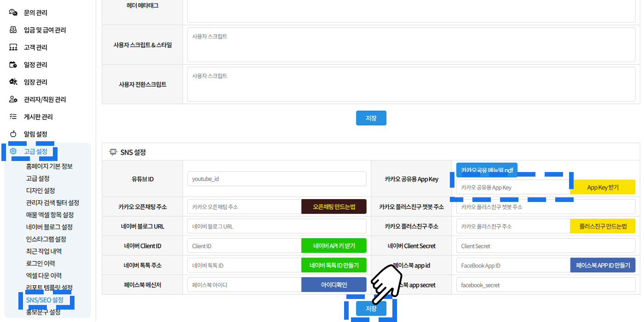Click the 임장 관리 icon
This screenshot has width=644, height=322.
coord(13,82)
